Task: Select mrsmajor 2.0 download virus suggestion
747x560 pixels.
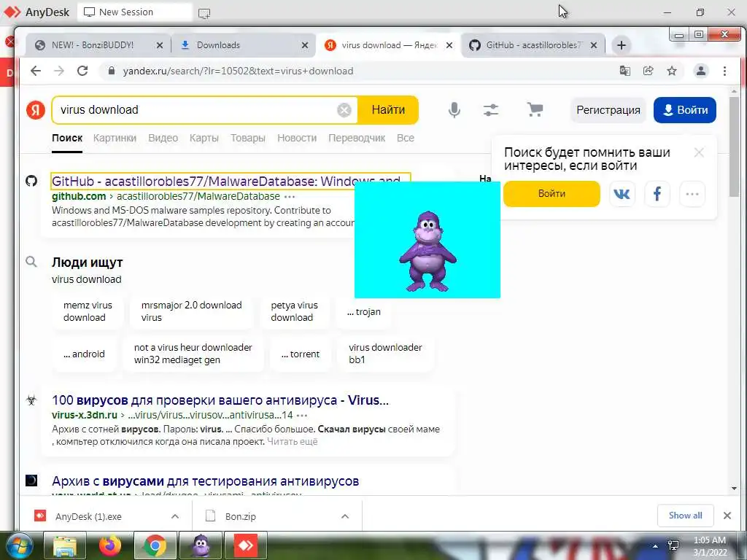Action: [192, 311]
